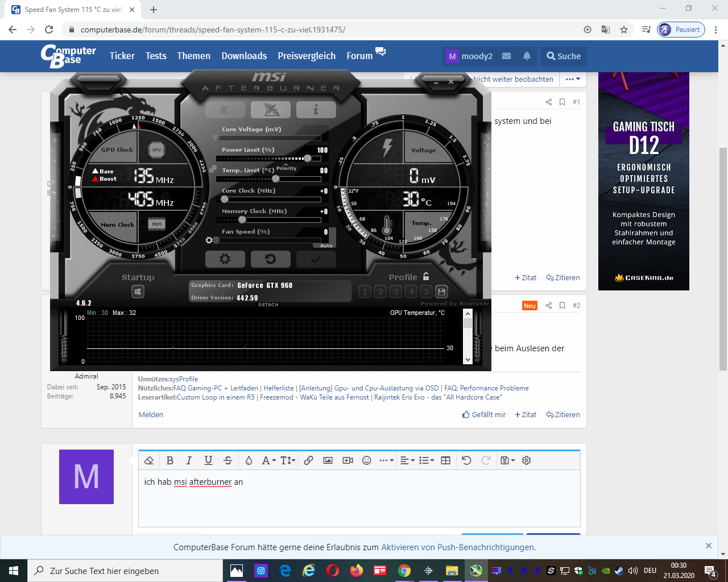Adjust Temp. Limit slider handle
The image size is (728, 582).
276,179
